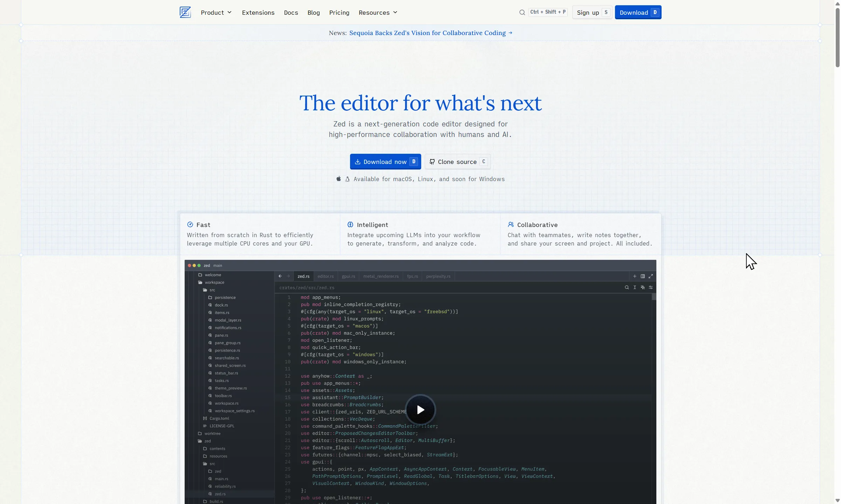Open reliability.rs in the project tree
This screenshot has width=841, height=504.
coord(222,486)
